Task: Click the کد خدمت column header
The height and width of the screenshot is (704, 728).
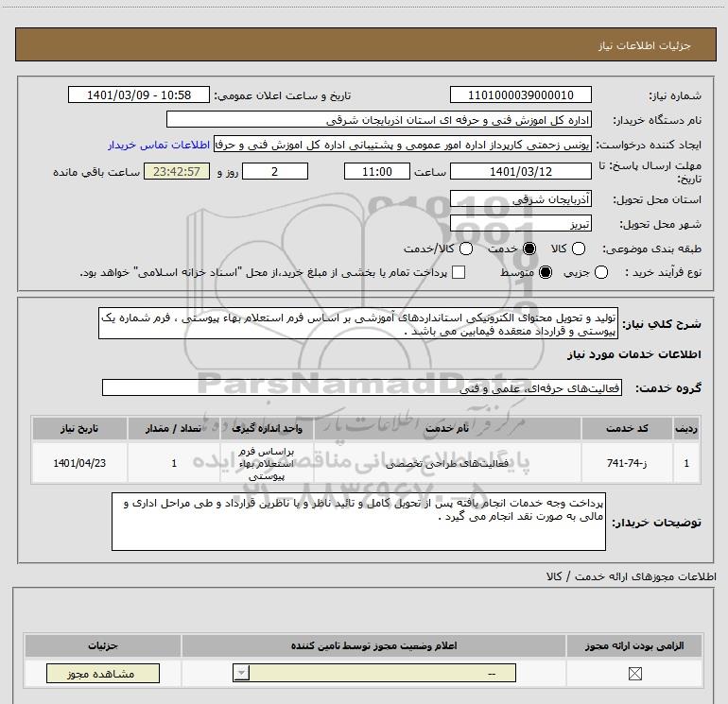Action: coord(627,428)
